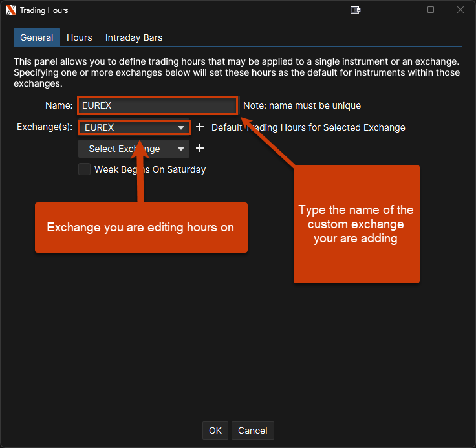Screen dimensions: 476x448
Task: Open the EUREX exchange dropdown
Action: pos(134,127)
